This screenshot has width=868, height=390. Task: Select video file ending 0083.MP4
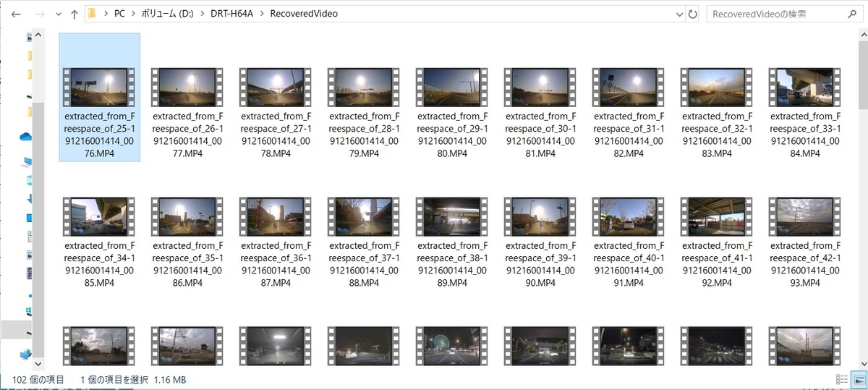tap(717, 112)
